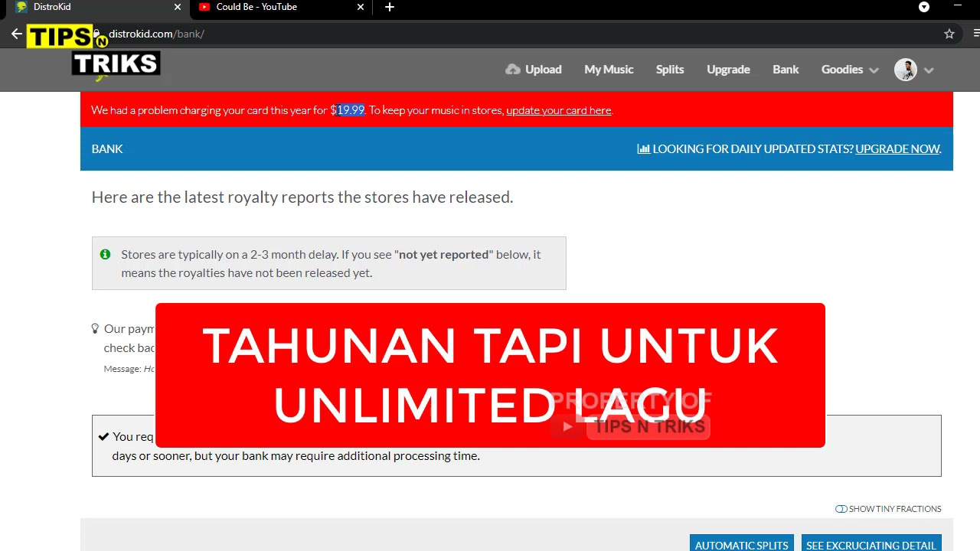
Task: Bookmark this page with the star icon
Action: pos(949,34)
